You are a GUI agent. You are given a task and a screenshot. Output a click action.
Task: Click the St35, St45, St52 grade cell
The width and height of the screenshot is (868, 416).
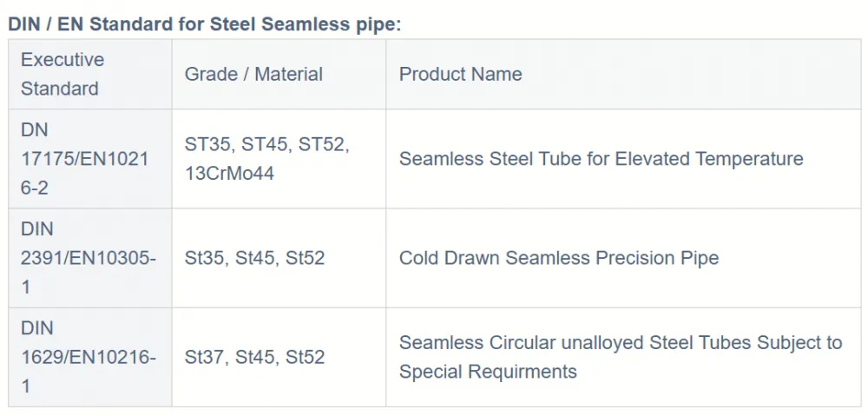coord(279,258)
